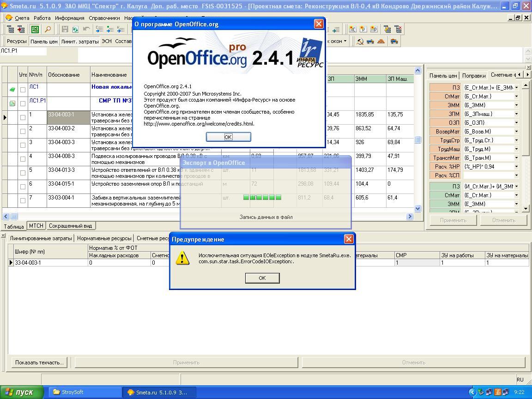Click OK in the warning dialog
532x399 pixels.
(x=262, y=278)
